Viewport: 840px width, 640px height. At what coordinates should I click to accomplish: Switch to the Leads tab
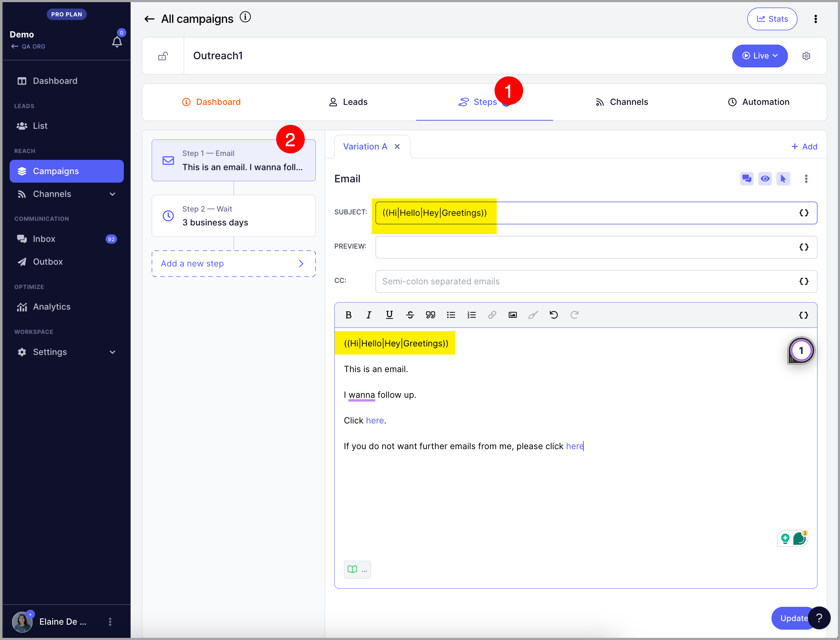click(x=348, y=102)
